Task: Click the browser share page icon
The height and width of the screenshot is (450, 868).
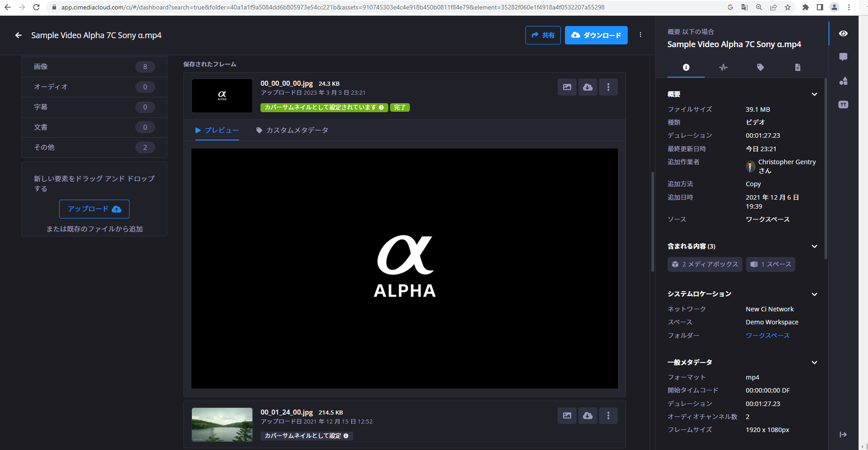Action: (773, 7)
